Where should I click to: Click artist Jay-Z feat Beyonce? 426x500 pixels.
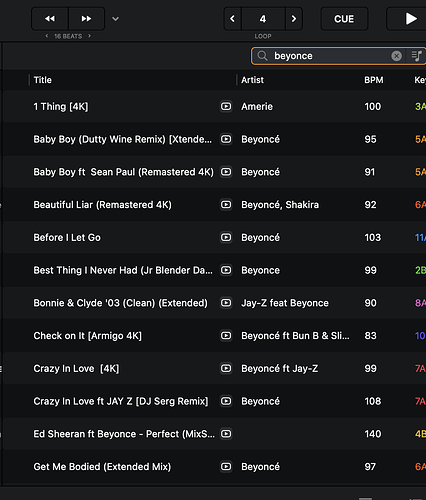pos(285,303)
